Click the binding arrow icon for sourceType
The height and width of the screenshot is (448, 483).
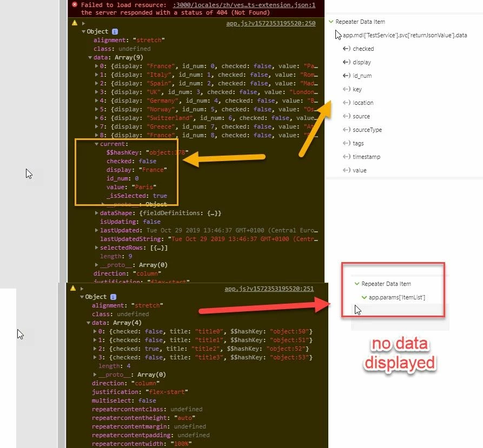[347, 130]
